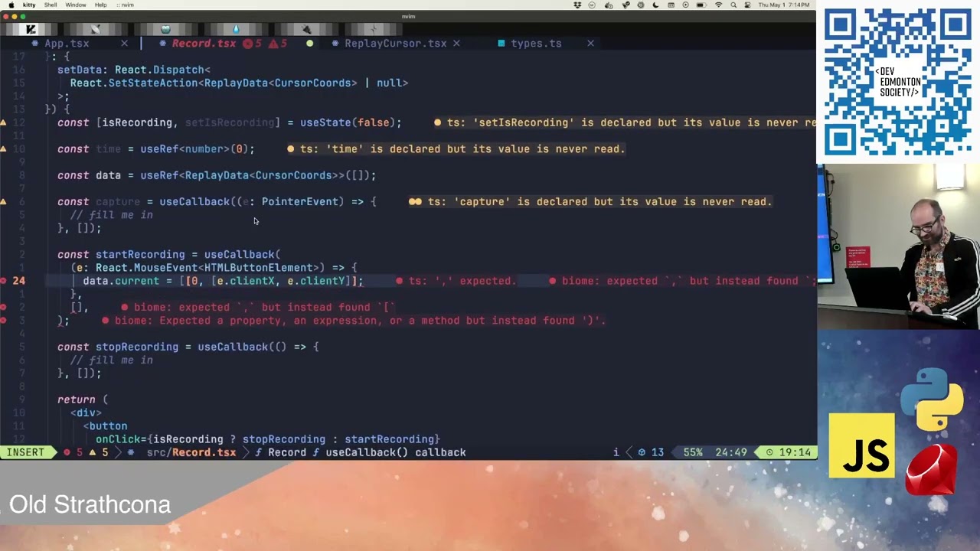
Task: Open the Shell menu
Action: click(51, 5)
